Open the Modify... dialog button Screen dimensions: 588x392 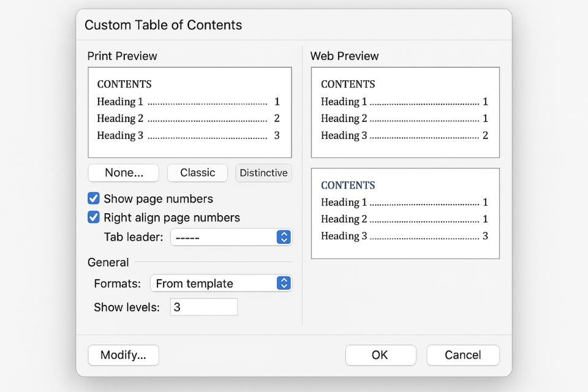(x=123, y=355)
